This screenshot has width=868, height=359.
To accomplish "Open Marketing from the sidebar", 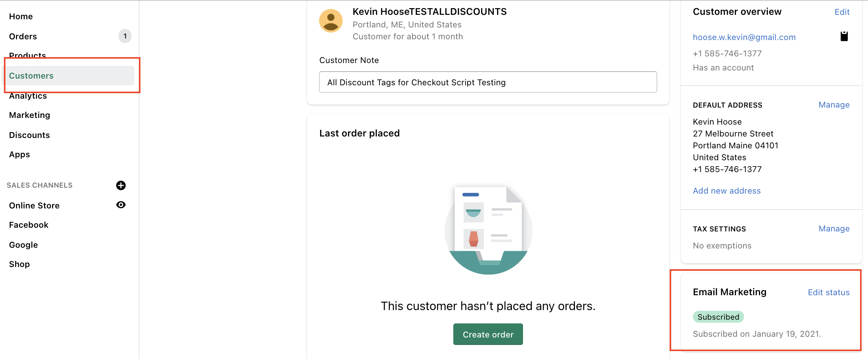I will tap(30, 115).
